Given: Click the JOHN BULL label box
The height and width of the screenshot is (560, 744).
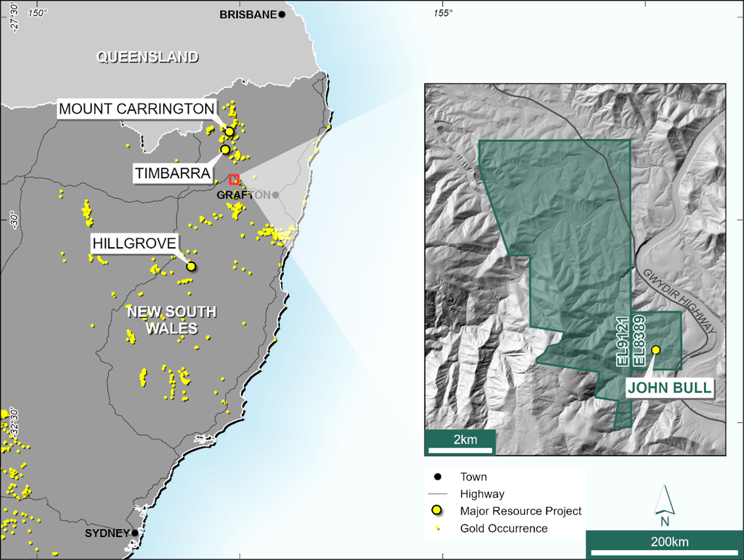Looking at the screenshot, I should (669, 388).
